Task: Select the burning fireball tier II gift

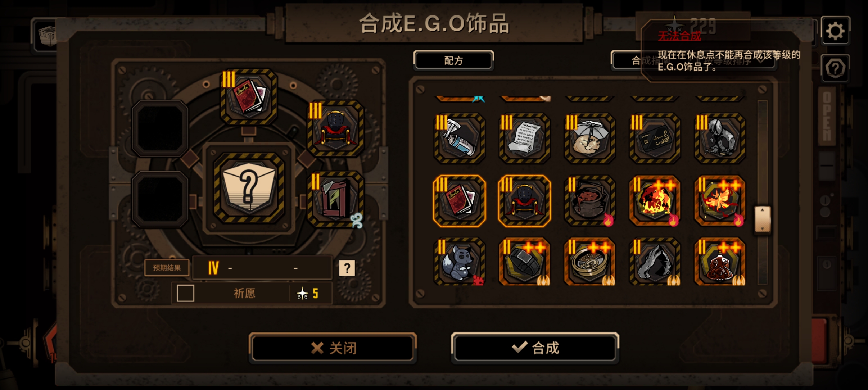Action: tap(655, 201)
